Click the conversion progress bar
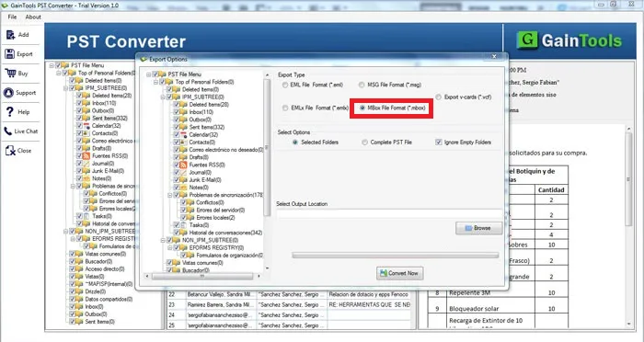Viewport: 644px width, 342px height. click(396, 256)
